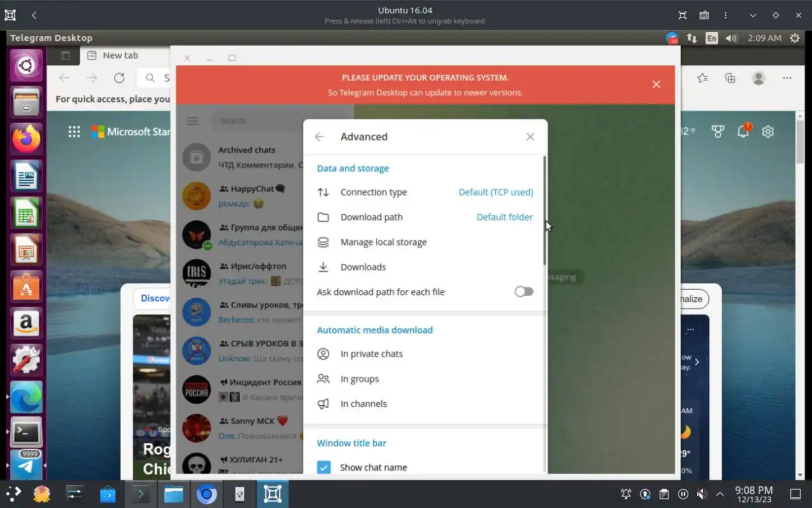
Task: Open Ubuntu Software center from dock
Action: pyautogui.click(x=26, y=286)
